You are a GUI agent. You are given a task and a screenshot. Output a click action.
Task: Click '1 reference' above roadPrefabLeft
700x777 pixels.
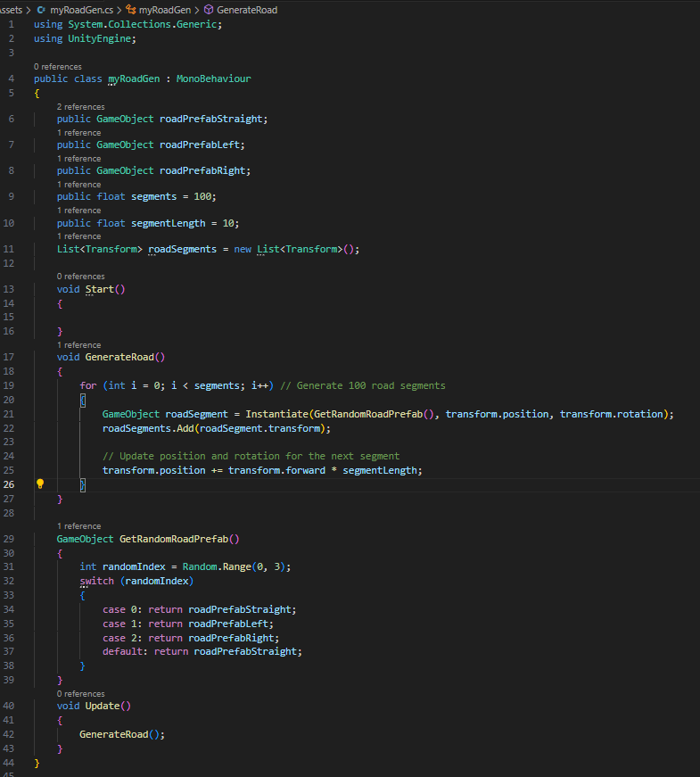78,132
